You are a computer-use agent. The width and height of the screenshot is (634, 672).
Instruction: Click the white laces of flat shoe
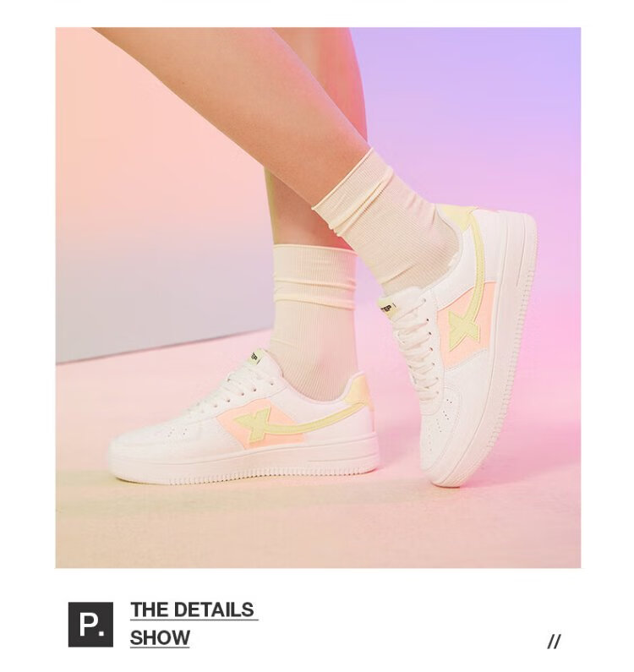point(232,387)
